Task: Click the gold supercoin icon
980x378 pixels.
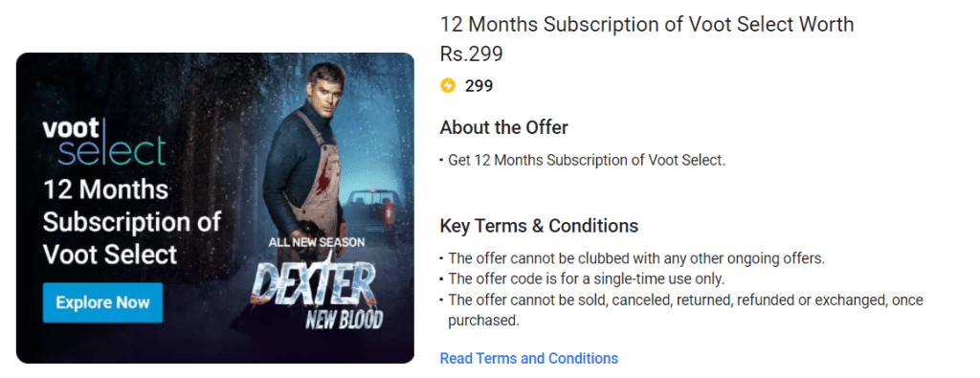Action: (448, 85)
